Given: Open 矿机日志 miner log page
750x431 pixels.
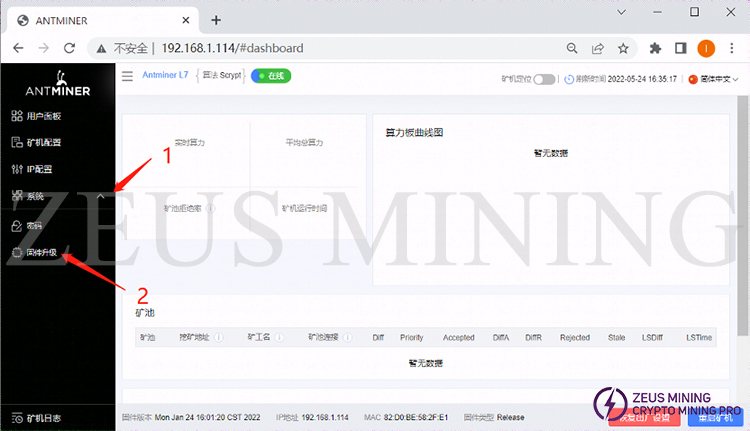Looking at the screenshot, I should pos(36,418).
